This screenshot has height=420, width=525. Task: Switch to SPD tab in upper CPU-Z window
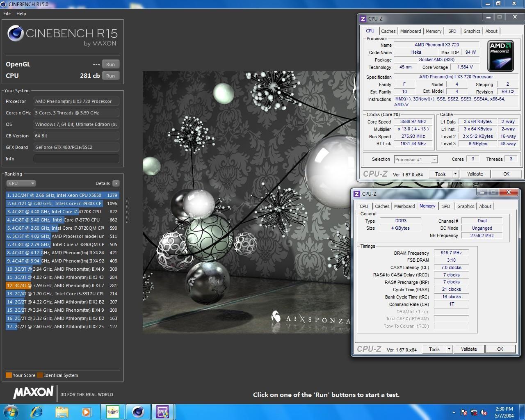pos(452,31)
